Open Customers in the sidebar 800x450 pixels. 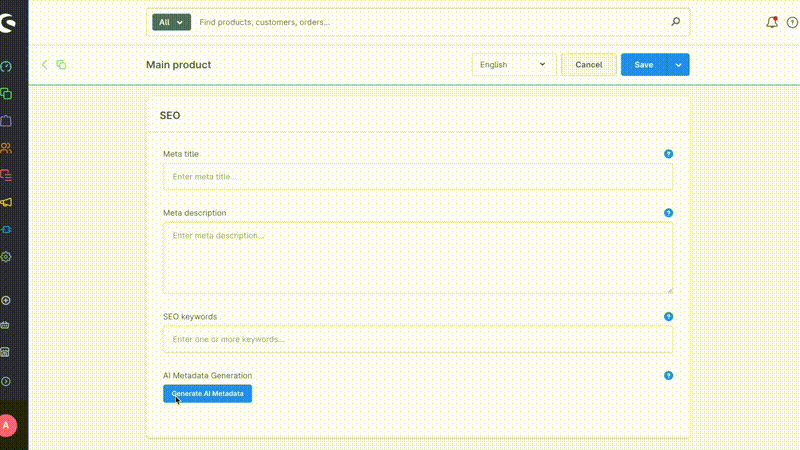pyautogui.click(x=6, y=148)
